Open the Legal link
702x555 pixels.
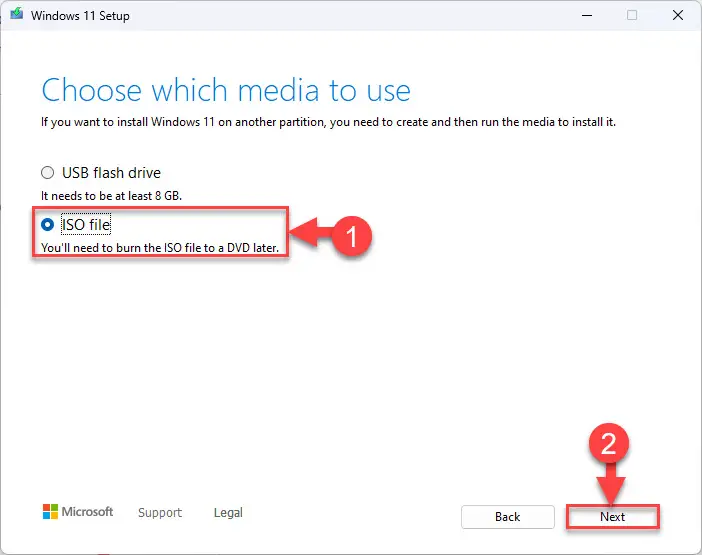tap(228, 512)
